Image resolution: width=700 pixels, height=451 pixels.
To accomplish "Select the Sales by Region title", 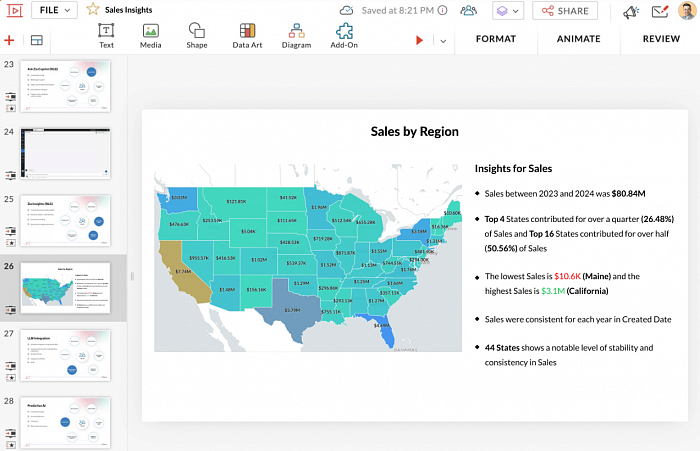I will coord(414,131).
